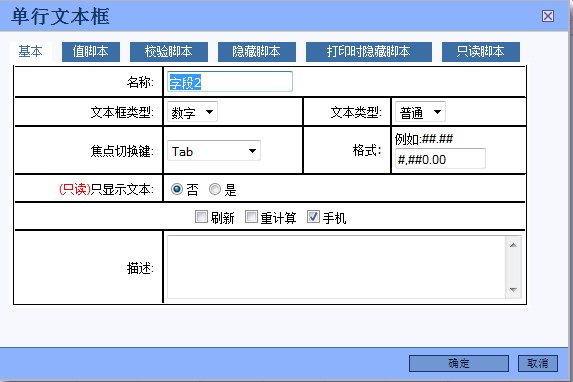Expand the 文本类型 dropdown showing 普通
Screen dimensions: 573x382
click(x=420, y=112)
